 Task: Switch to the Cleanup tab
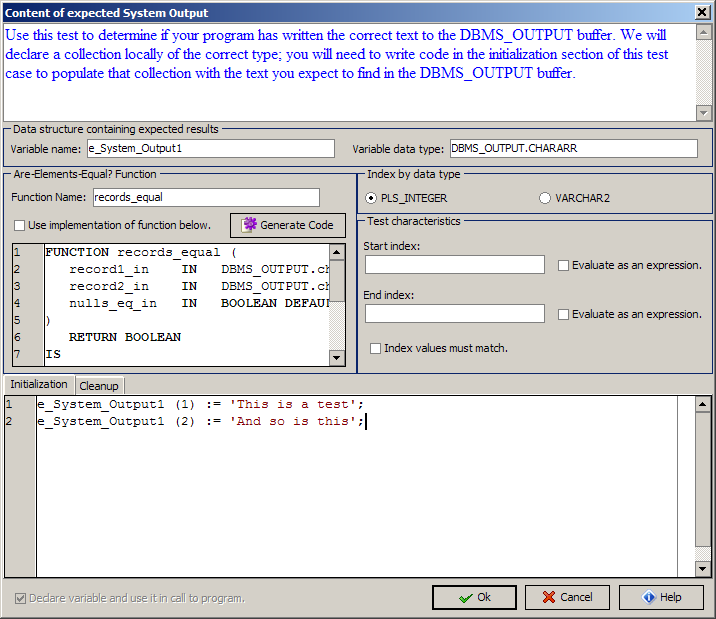(x=98, y=386)
